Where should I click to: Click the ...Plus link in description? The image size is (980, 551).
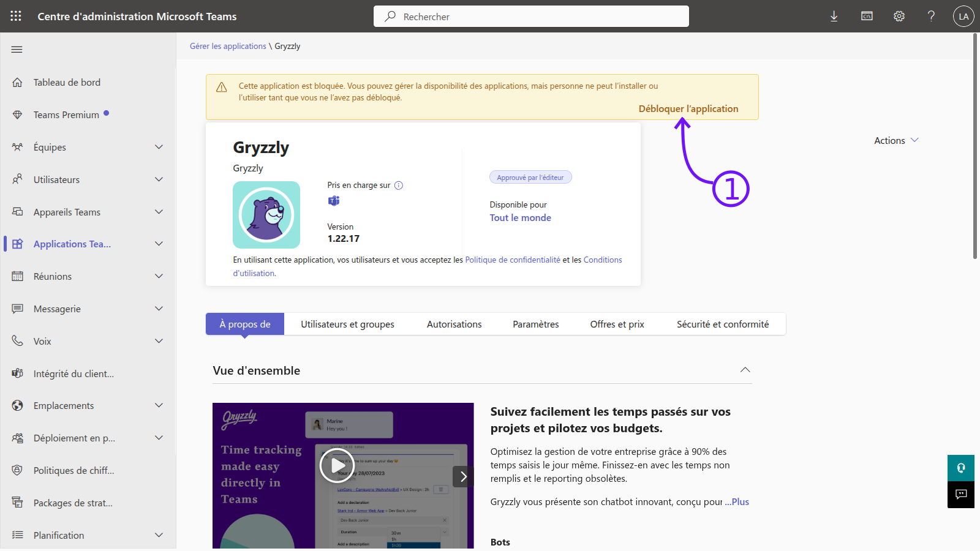pyautogui.click(x=737, y=501)
